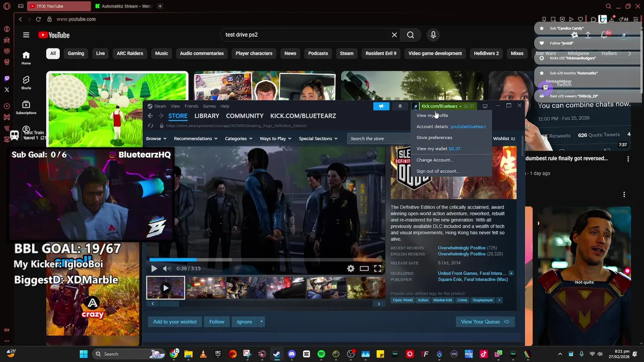Open the Open World tag
The width and height of the screenshot is (644, 362).
coord(403,300)
